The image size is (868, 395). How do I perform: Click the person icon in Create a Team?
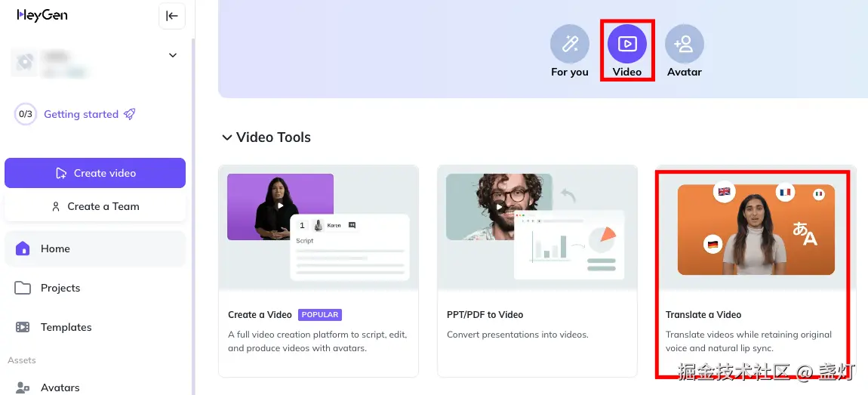(55, 207)
